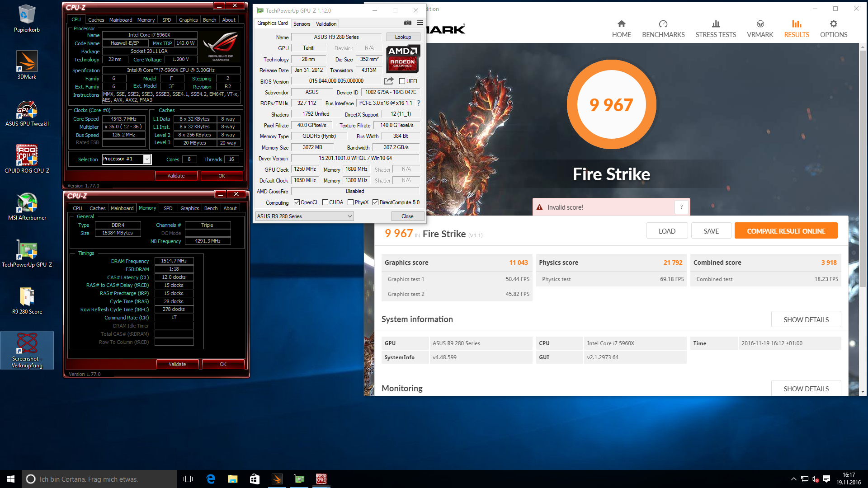Click COMPARE RESULT ONLINE button
Viewport: 868px width, 488px height.
pyautogui.click(x=786, y=231)
